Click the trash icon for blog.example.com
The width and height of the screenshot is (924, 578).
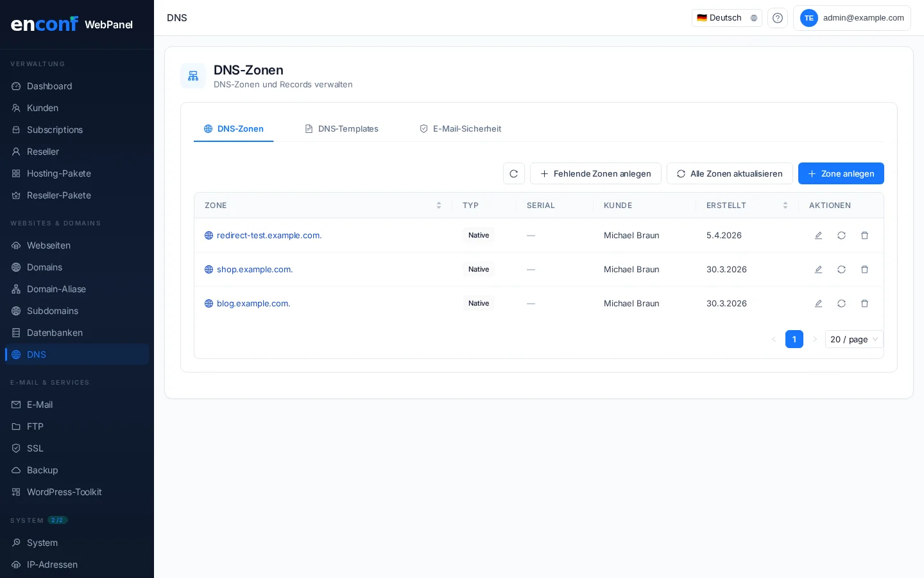click(x=864, y=304)
